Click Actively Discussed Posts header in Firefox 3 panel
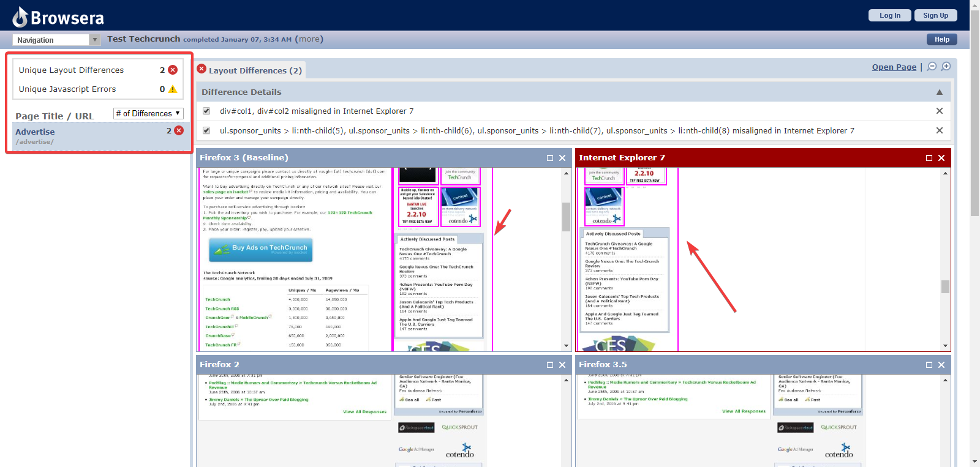The width and height of the screenshot is (980, 467). pyautogui.click(x=428, y=239)
